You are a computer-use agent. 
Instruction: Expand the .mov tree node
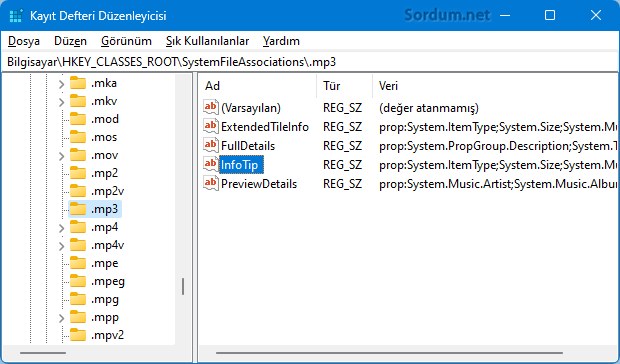pos(61,156)
